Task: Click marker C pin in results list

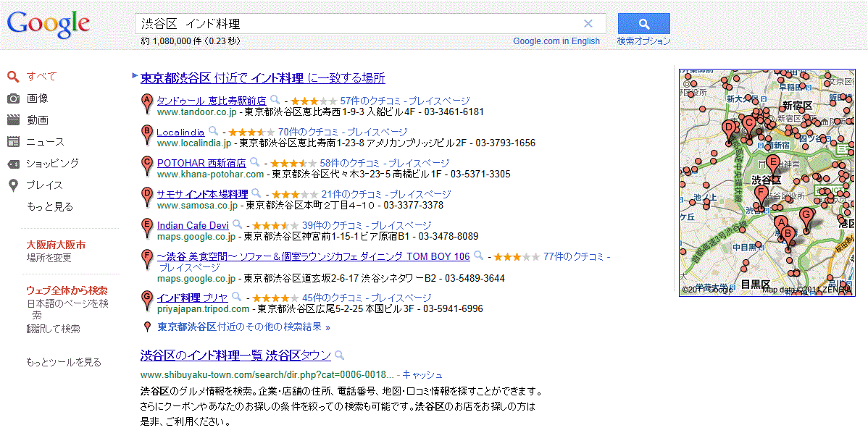Action: click(x=147, y=166)
